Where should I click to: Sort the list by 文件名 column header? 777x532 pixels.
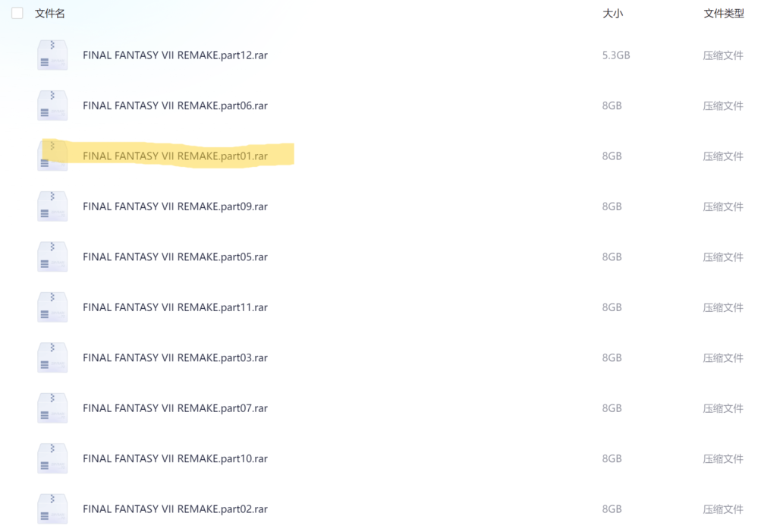[50, 14]
